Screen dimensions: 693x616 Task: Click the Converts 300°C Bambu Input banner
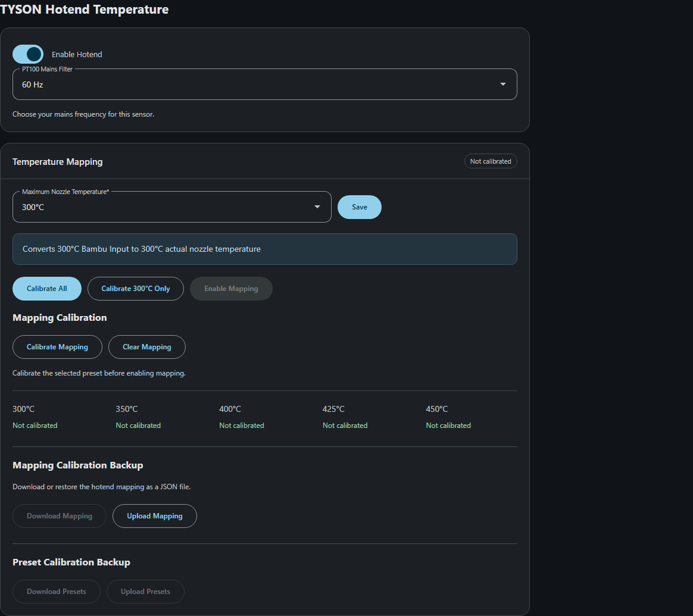pyautogui.click(x=265, y=249)
